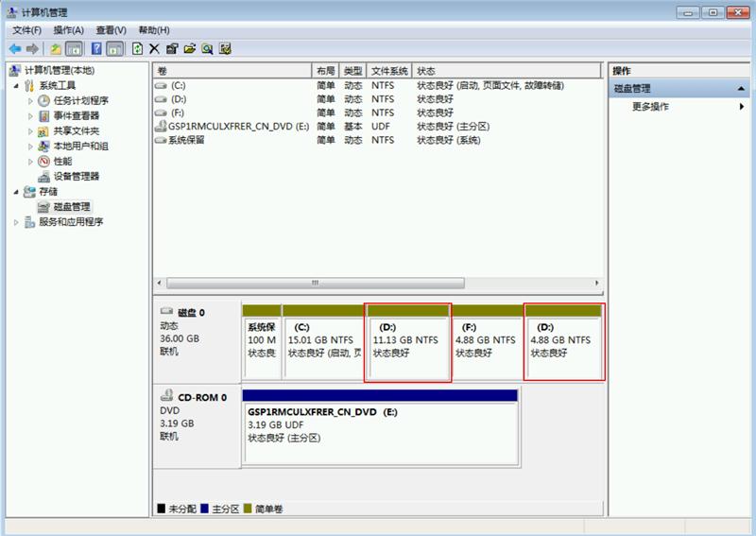
Task: Expand the 任务计划程序 tree node
Action: pyautogui.click(x=30, y=101)
